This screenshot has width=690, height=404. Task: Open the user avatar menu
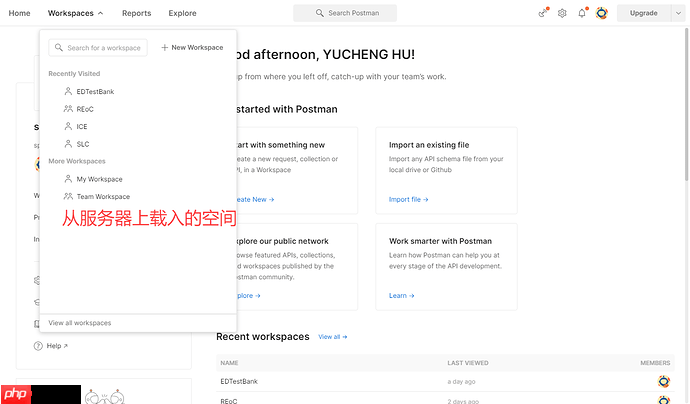click(x=602, y=13)
